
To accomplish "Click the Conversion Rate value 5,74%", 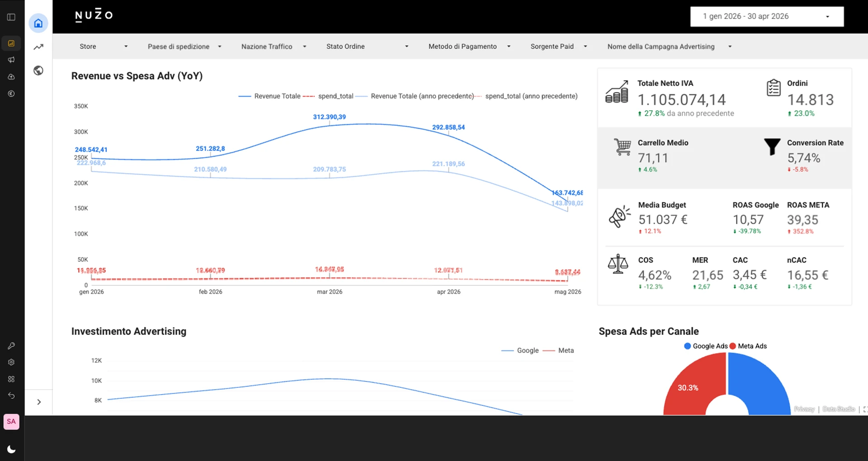I will [804, 158].
